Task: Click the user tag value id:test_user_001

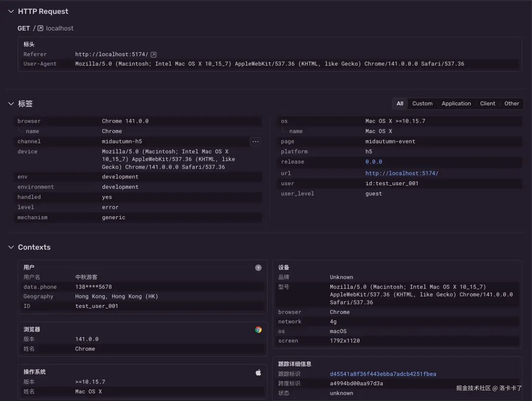Action: click(x=392, y=184)
